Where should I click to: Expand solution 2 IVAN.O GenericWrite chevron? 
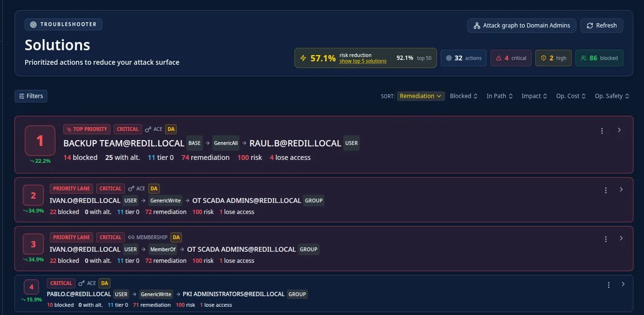621,190
